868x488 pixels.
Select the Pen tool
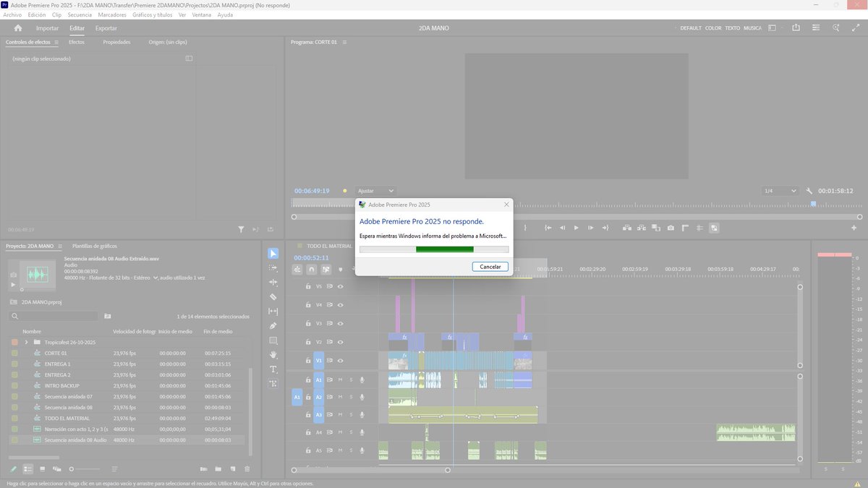pyautogui.click(x=273, y=326)
